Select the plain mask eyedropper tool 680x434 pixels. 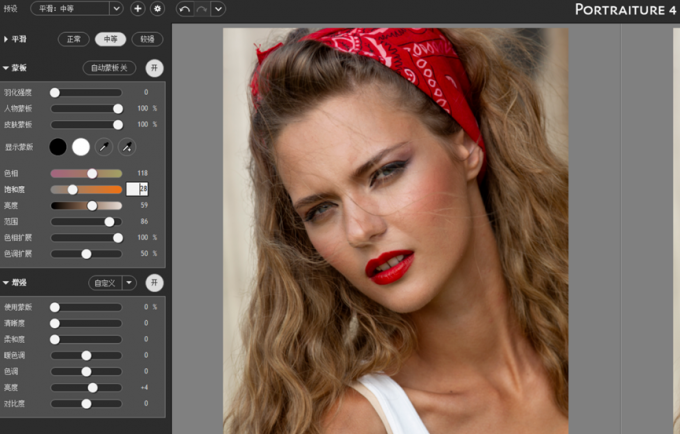104,147
